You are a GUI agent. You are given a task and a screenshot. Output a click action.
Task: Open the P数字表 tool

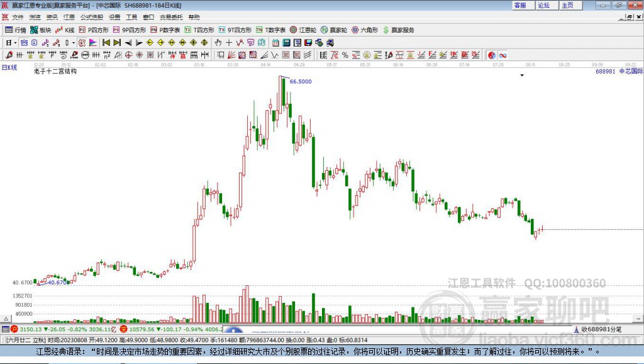pos(165,30)
